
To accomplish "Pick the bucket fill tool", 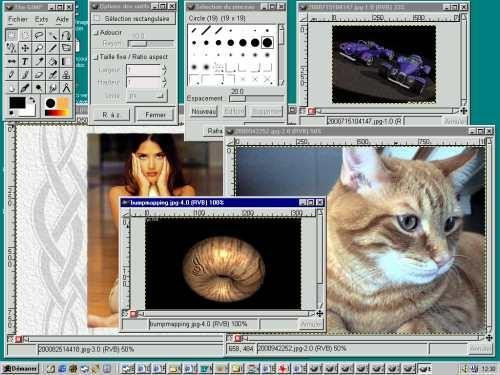I will pyautogui.click(x=52, y=62).
